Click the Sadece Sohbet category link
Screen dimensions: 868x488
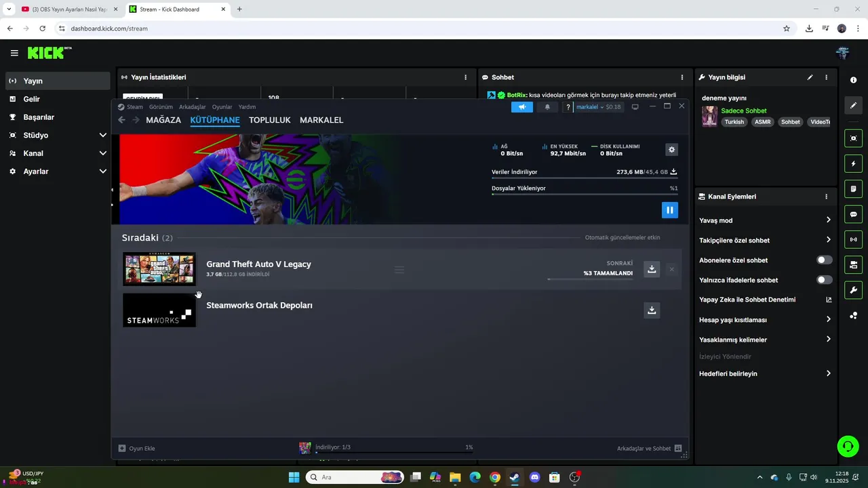(x=744, y=110)
